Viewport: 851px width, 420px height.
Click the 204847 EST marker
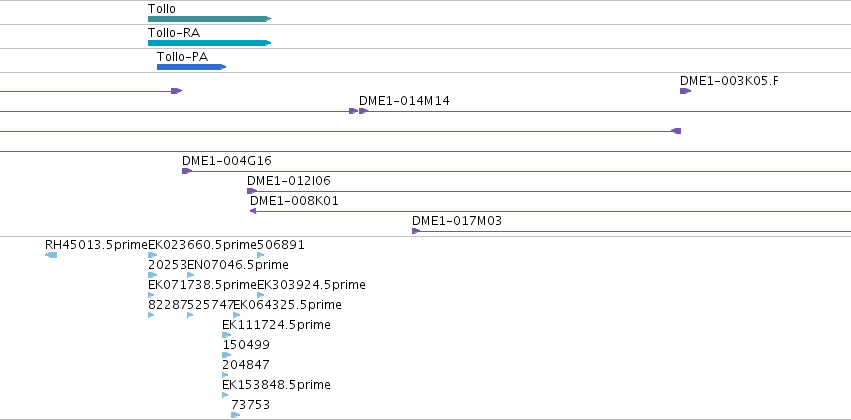pos(225,375)
